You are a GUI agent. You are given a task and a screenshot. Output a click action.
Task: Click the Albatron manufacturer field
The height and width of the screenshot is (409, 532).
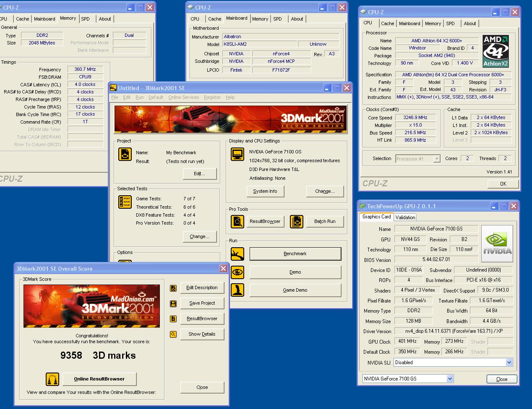pos(280,37)
